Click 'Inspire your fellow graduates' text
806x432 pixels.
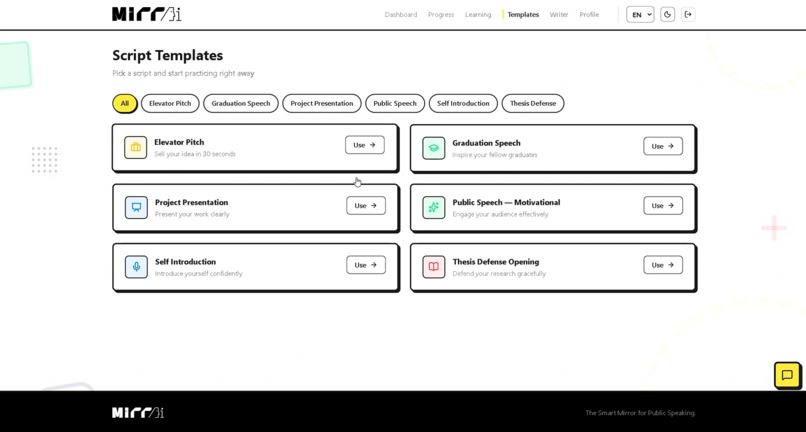pyautogui.click(x=494, y=155)
